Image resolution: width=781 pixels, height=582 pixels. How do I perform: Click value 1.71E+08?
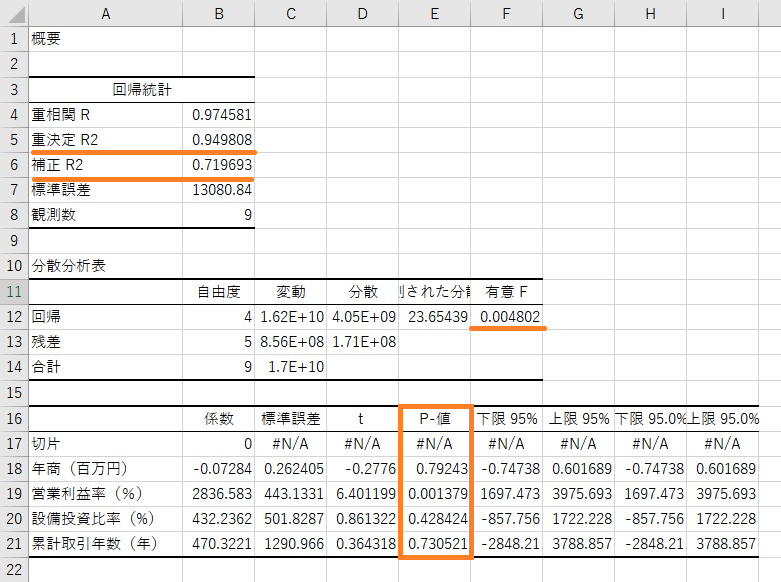(x=364, y=342)
